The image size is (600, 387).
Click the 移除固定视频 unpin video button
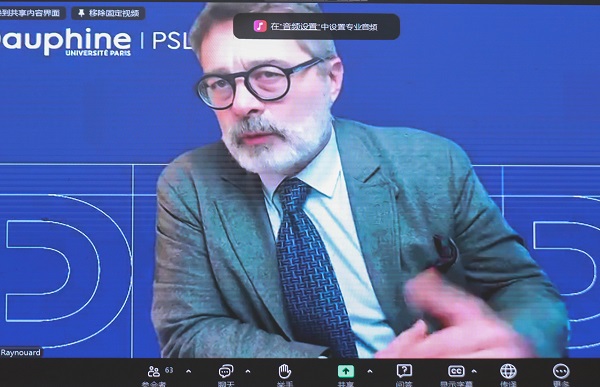pyautogui.click(x=108, y=13)
